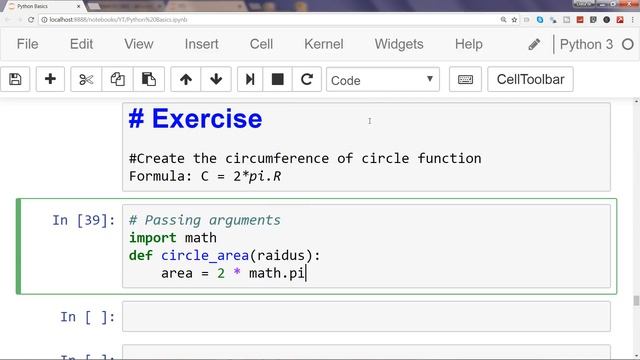Open the Insert menu
The height and width of the screenshot is (360, 640).
201,44
